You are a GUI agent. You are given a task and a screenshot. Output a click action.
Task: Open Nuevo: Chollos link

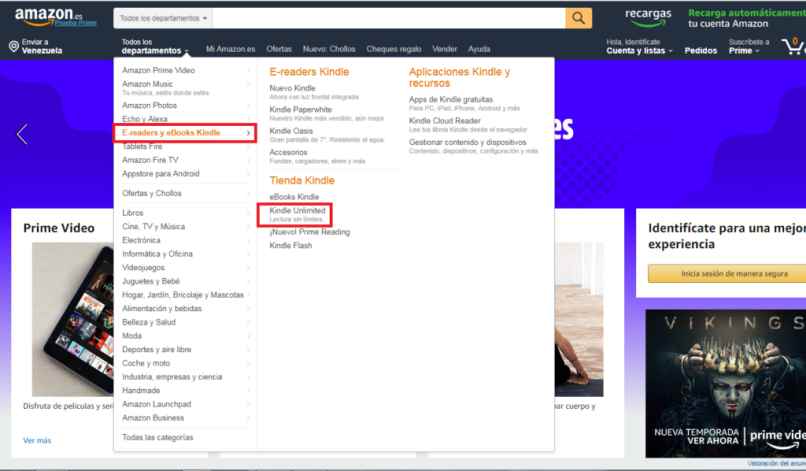click(x=329, y=49)
